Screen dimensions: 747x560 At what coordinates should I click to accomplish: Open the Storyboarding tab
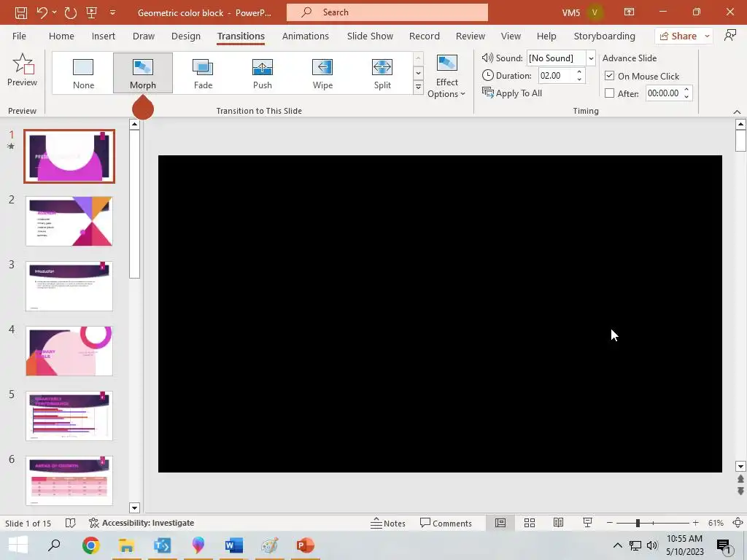[x=604, y=36]
